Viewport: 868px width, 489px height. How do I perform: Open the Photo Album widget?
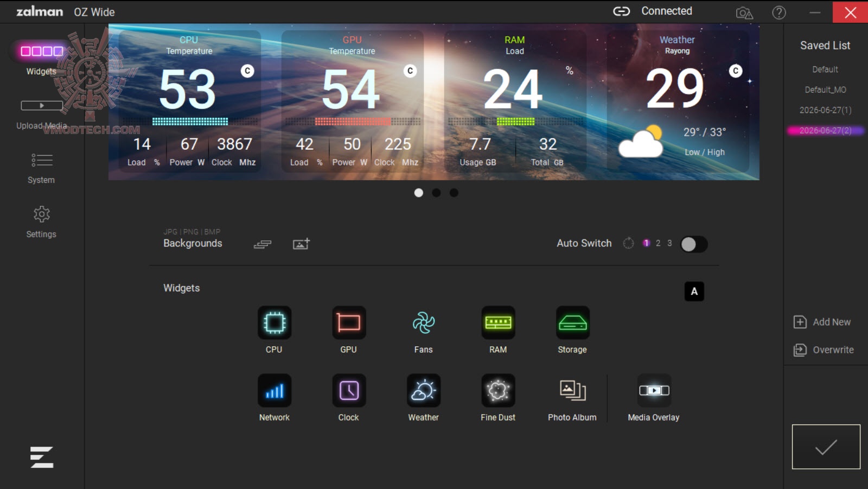coord(572,391)
